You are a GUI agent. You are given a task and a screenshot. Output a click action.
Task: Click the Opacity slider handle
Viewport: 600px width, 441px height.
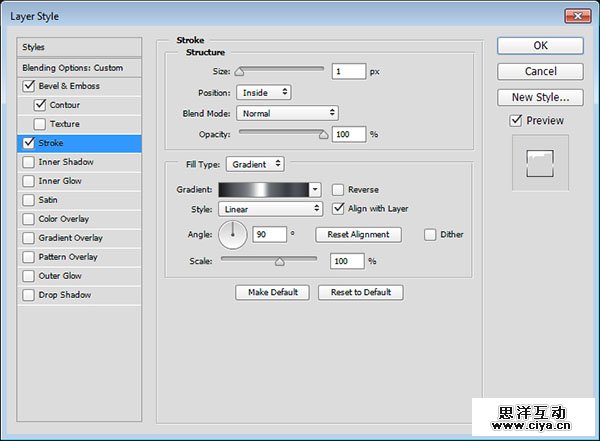pos(323,133)
